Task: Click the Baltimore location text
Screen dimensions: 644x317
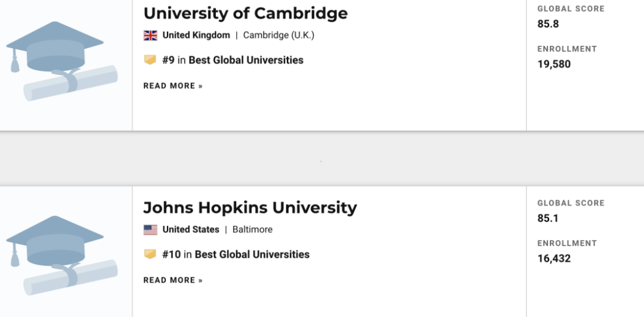Action: [253, 230]
